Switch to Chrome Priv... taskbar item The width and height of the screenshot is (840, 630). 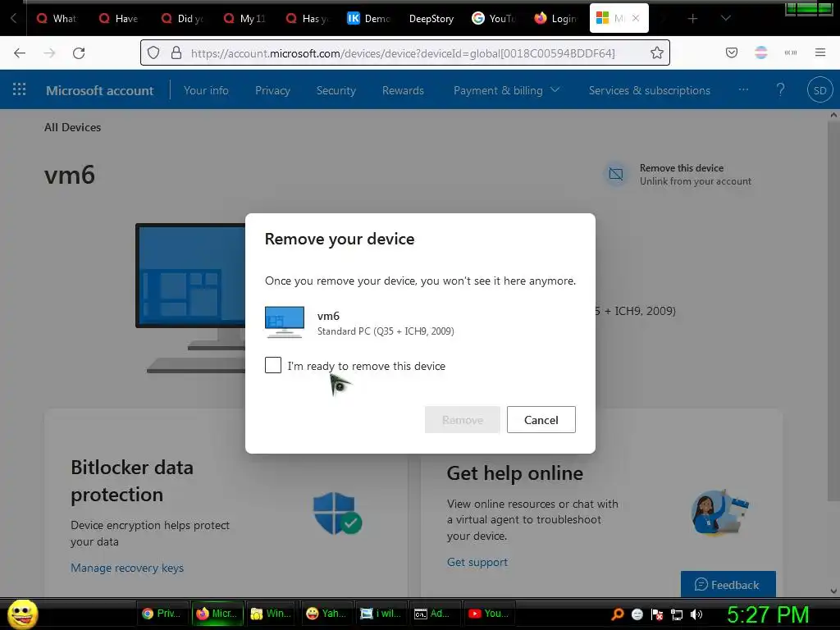[162, 614]
